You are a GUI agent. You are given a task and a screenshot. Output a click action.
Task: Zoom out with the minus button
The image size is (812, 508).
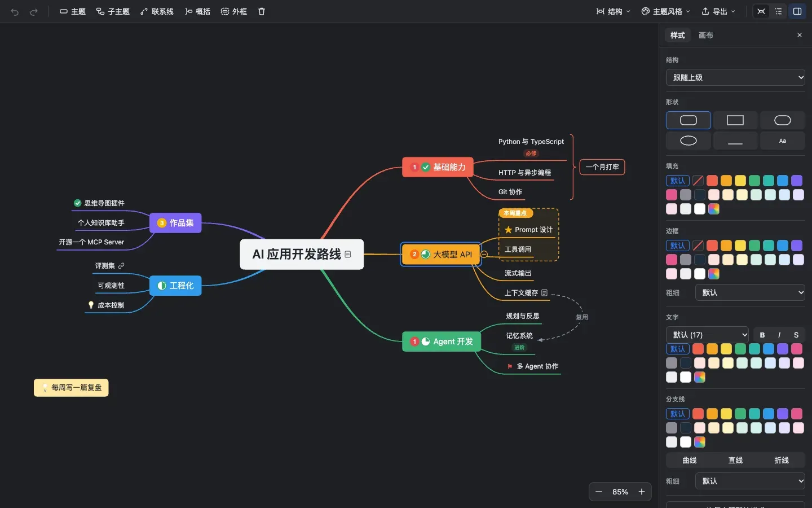coord(599,492)
